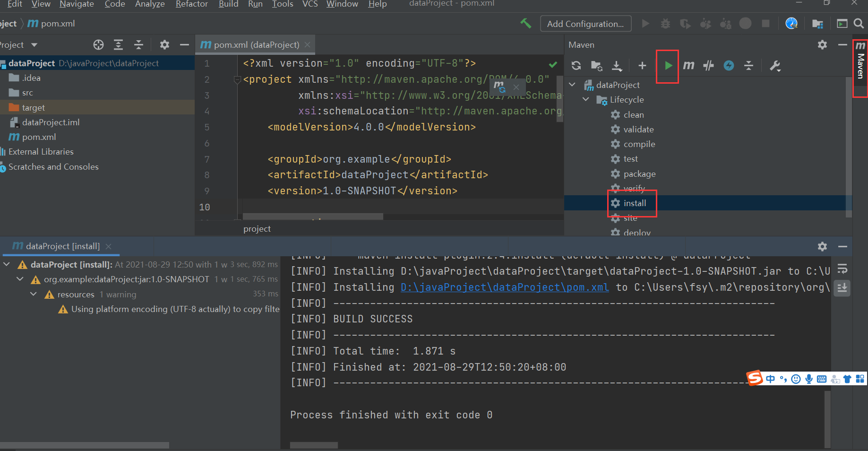Toggle soft-wrap in console
Screen dimensions: 868x451
tap(842, 269)
